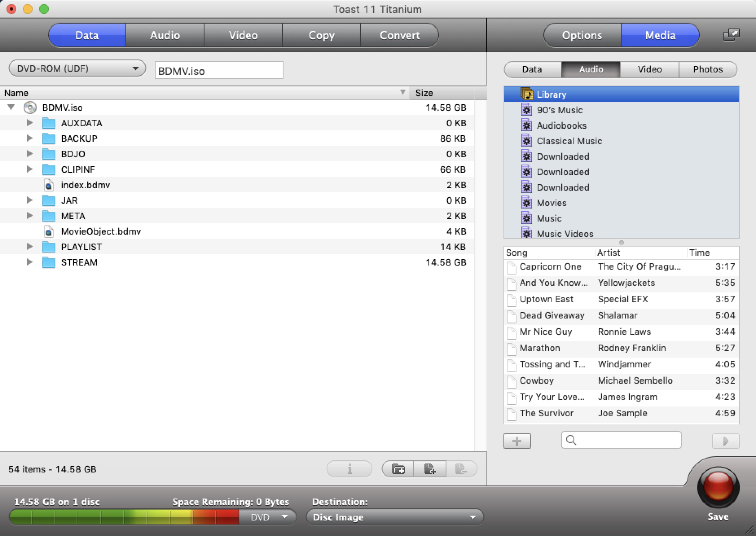Expand the STREAM folder triangle

pyautogui.click(x=29, y=262)
